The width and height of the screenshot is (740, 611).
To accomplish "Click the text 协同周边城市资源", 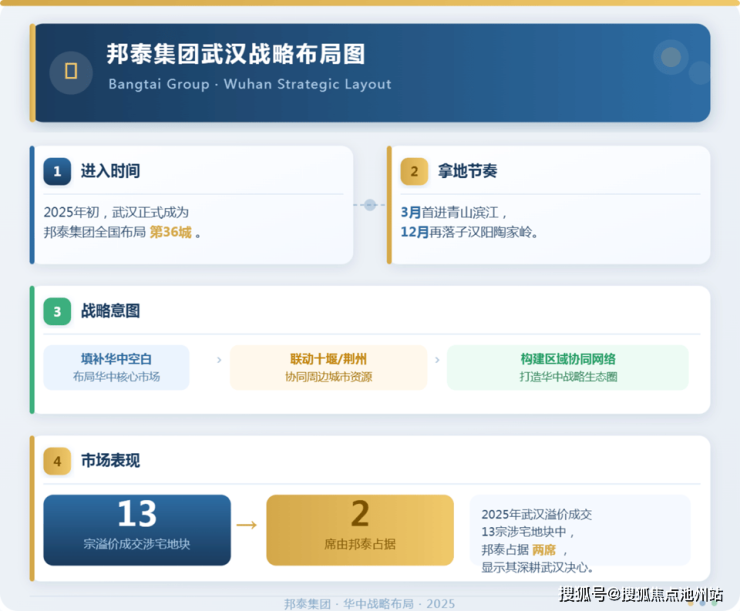I will (328, 377).
